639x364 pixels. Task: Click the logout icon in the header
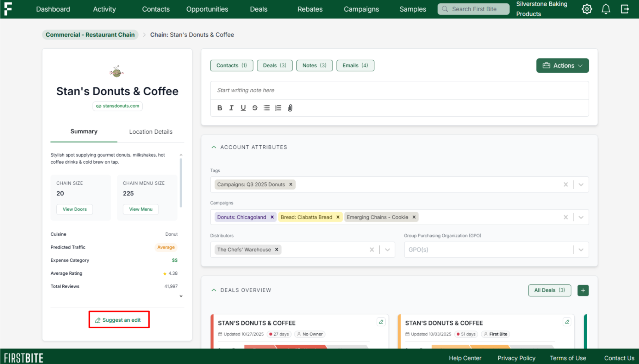(x=625, y=9)
